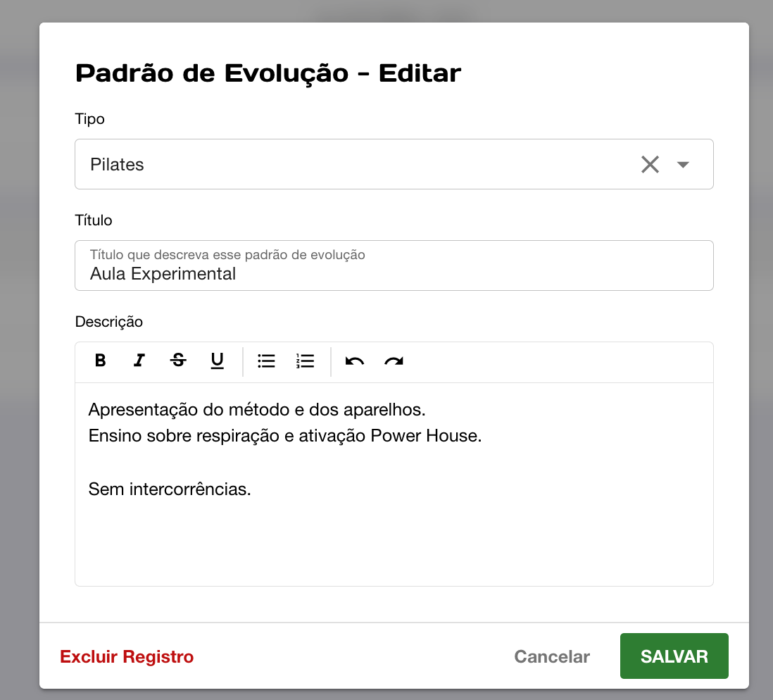The image size is (773, 700).
Task: Place cursor in the 'Sem intercorrências.' line
Action: [x=170, y=489]
